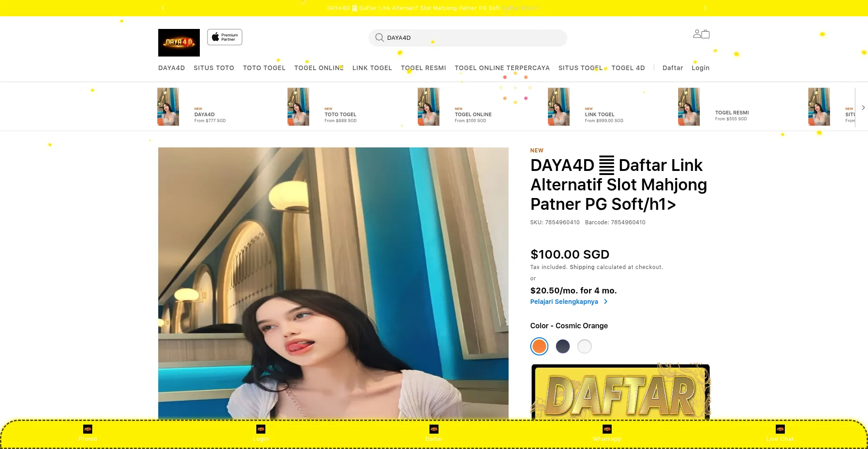Viewport: 868px width, 449px height.
Task: Open LINK TOGEL navigation menu item
Action: 372,68
